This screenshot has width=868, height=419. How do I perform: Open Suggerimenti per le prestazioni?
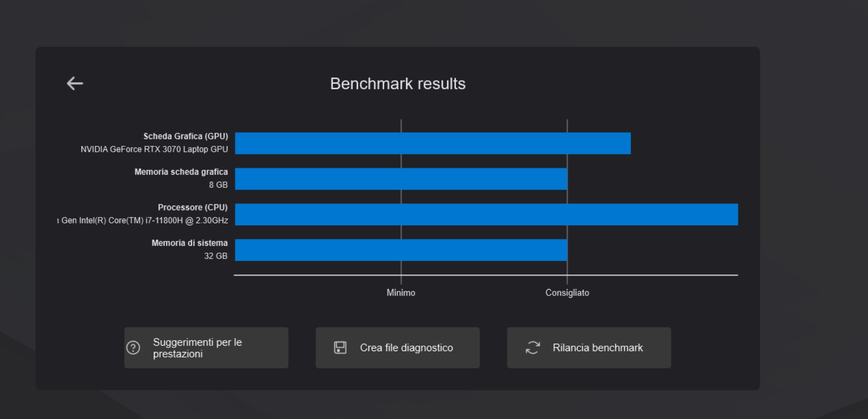[206, 348]
